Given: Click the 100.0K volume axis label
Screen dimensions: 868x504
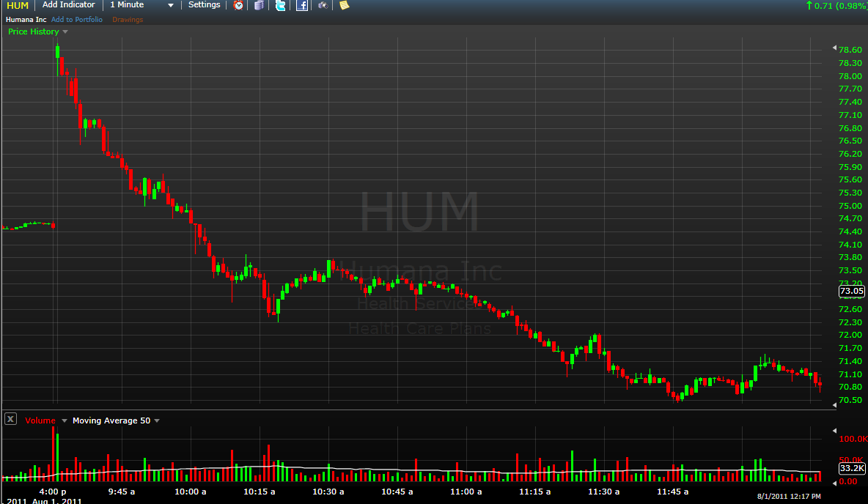Looking at the screenshot, I should point(853,439).
